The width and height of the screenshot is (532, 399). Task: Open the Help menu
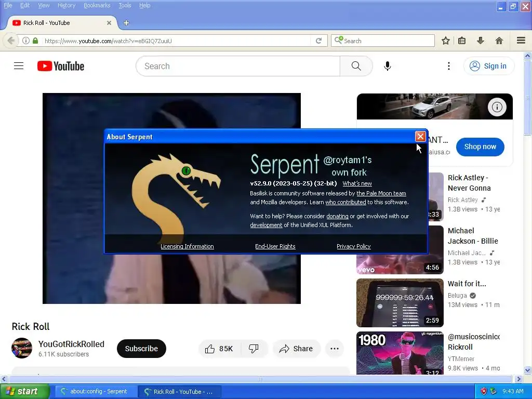(x=144, y=5)
